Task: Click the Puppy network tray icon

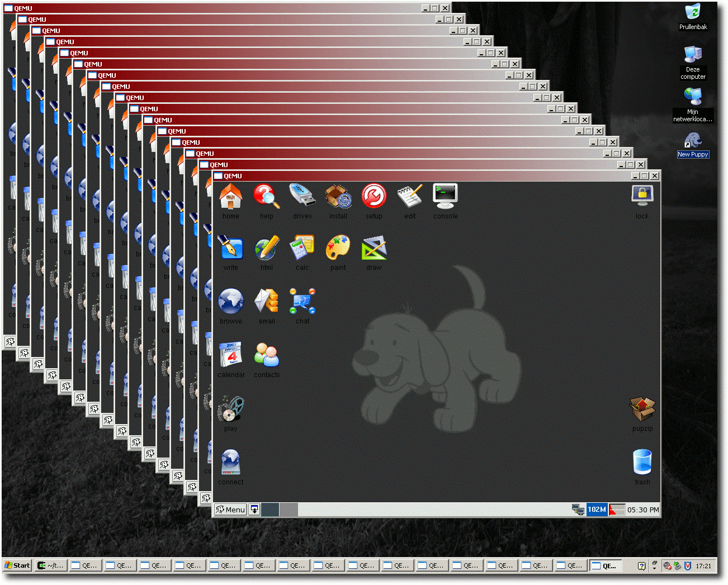Action: (578, 510)
